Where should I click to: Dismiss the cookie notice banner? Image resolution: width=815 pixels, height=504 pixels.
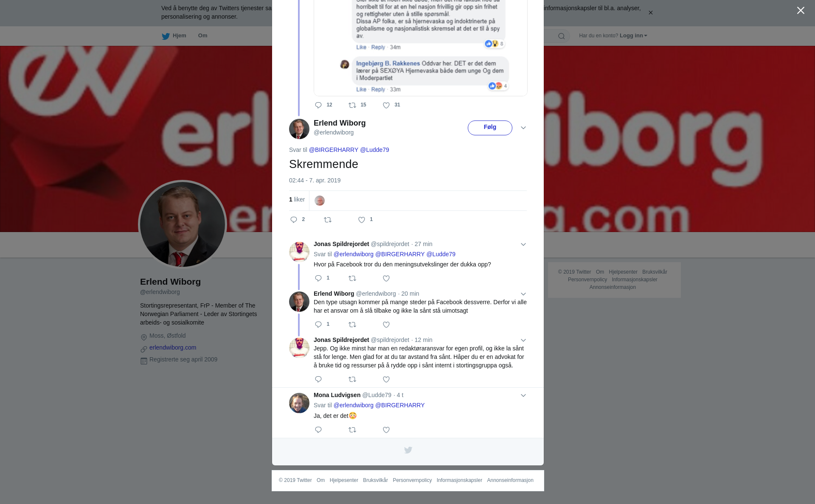[x=650, y=13]
